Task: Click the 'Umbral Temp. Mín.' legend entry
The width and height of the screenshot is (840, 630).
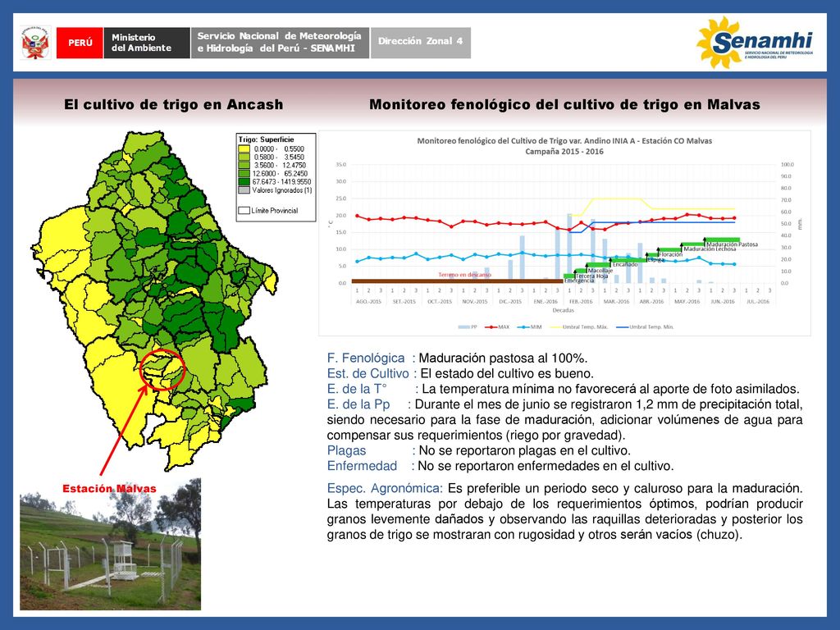Action: (645, 326)
